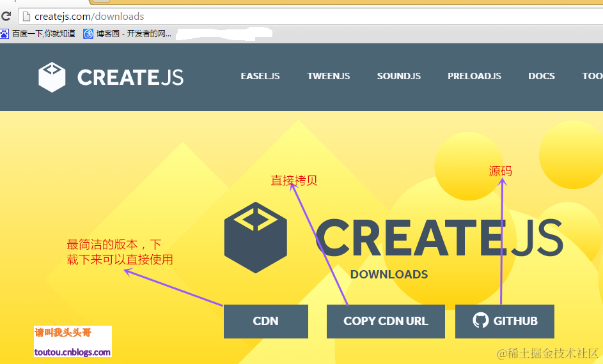Click the page icon in the address bar

coord(26,17)
